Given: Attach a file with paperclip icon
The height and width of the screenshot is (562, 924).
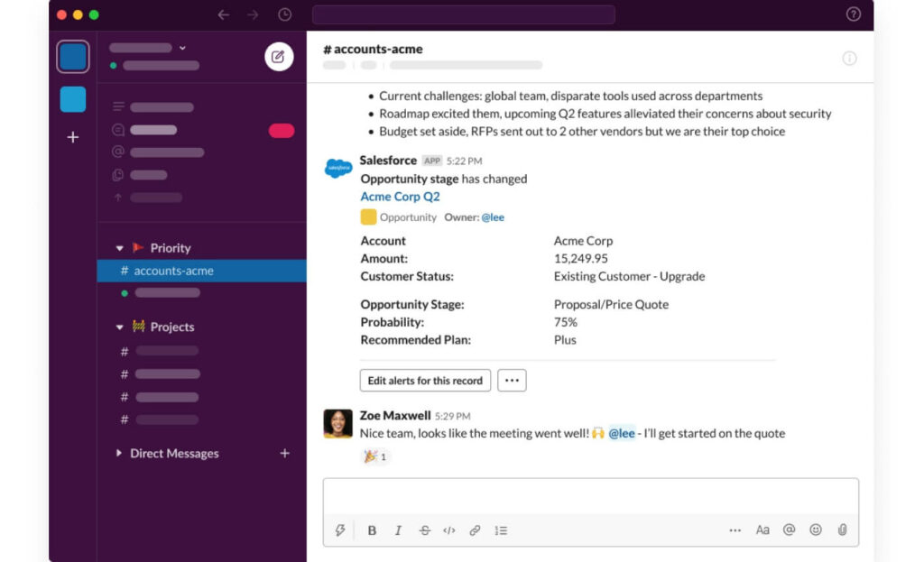Looking at the screenshot, I should (843, 530).
